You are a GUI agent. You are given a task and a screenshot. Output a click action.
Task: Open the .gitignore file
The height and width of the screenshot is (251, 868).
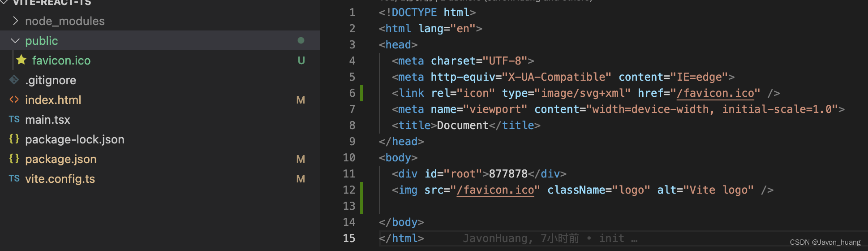click(51, 80)
